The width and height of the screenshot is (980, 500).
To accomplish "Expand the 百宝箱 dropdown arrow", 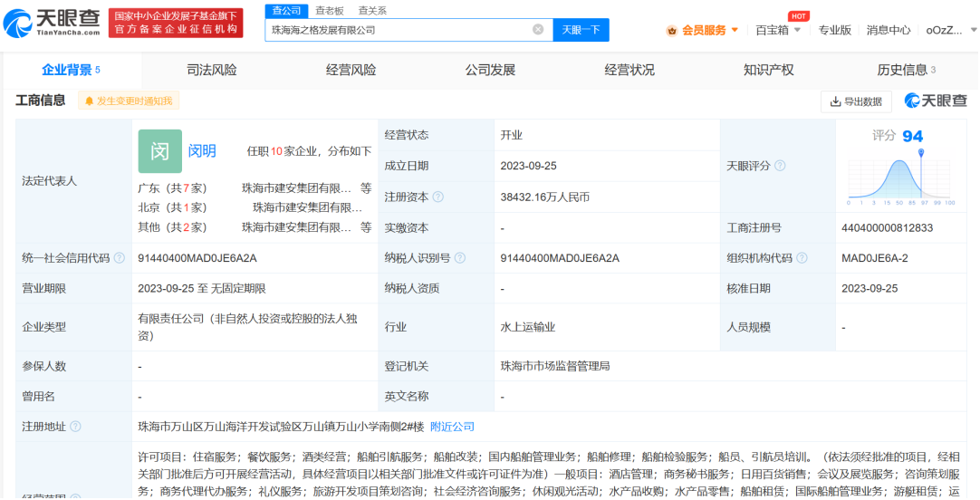I will pyautogui.click(x=797, y=30).
